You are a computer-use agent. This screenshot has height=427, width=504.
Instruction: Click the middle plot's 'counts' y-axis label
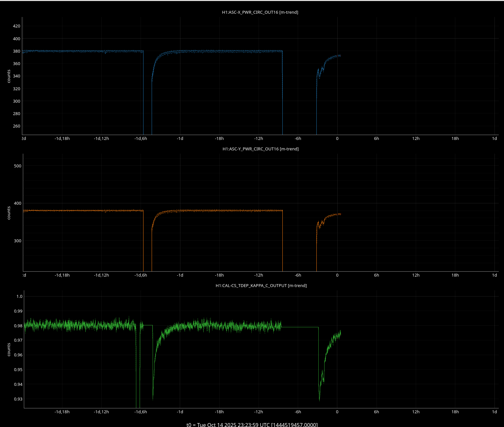pyautogui.click(x=9, y=213)
